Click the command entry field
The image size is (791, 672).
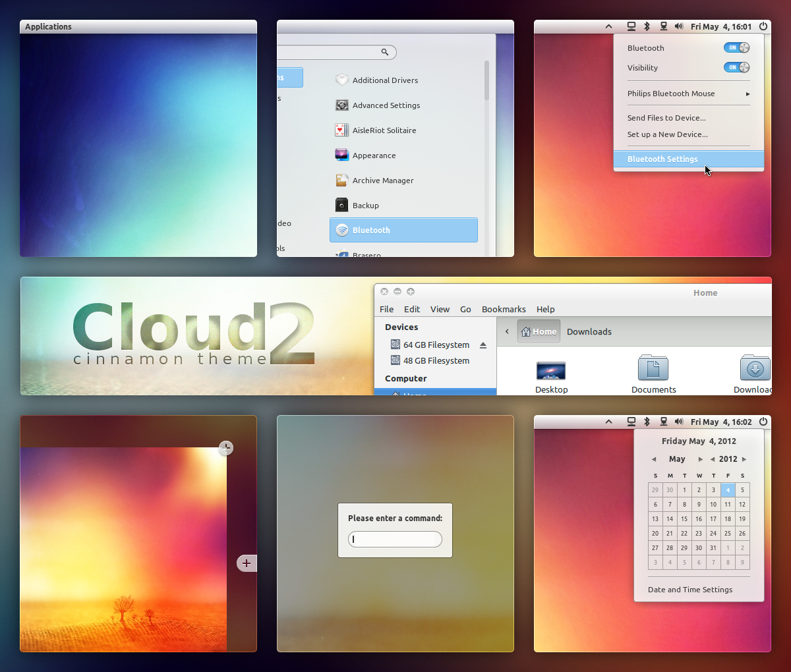395,539
